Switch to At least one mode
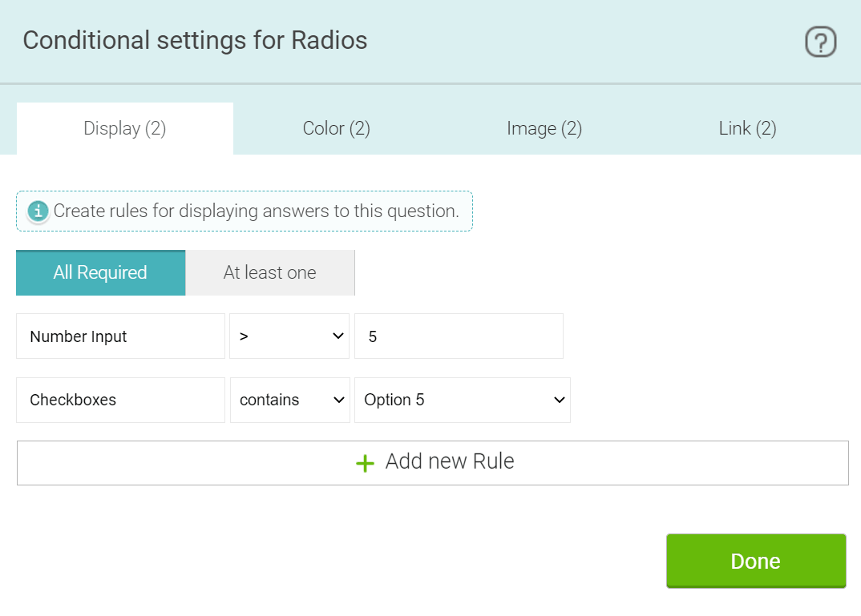Image resolution: width=861 pixels, height=616 pixels. 269,272
